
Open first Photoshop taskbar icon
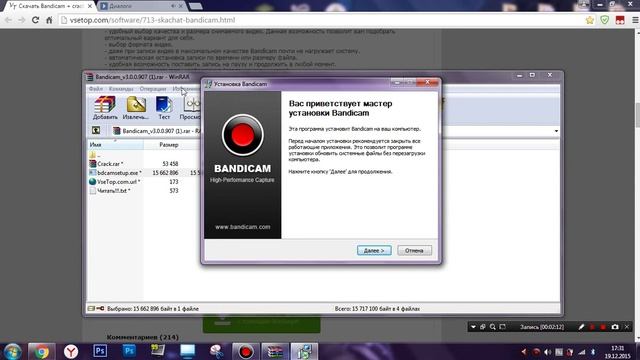pos(100,351)
